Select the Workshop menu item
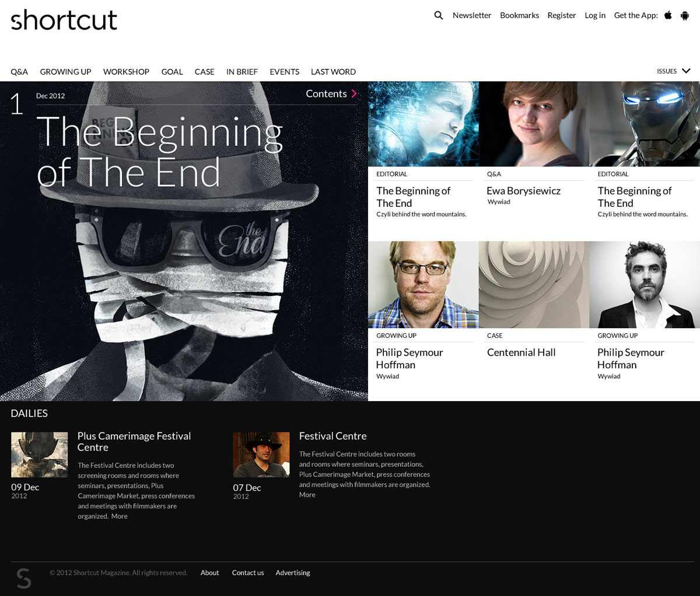The height and width of the screenshot is (596, 700). [x=126, y=72]
